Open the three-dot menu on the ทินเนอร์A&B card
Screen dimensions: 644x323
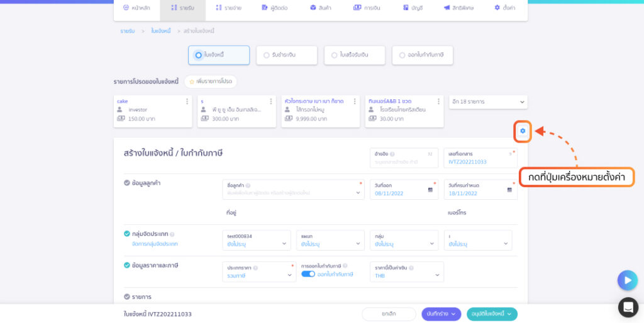pos(438,101)
